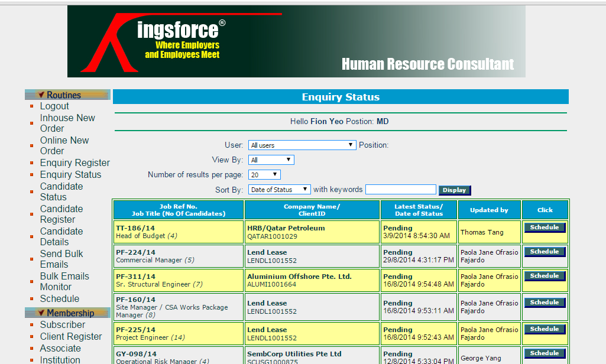Open Inhouse New Order page
Viewport: 606px width, 364px height.
pos(67,123)
